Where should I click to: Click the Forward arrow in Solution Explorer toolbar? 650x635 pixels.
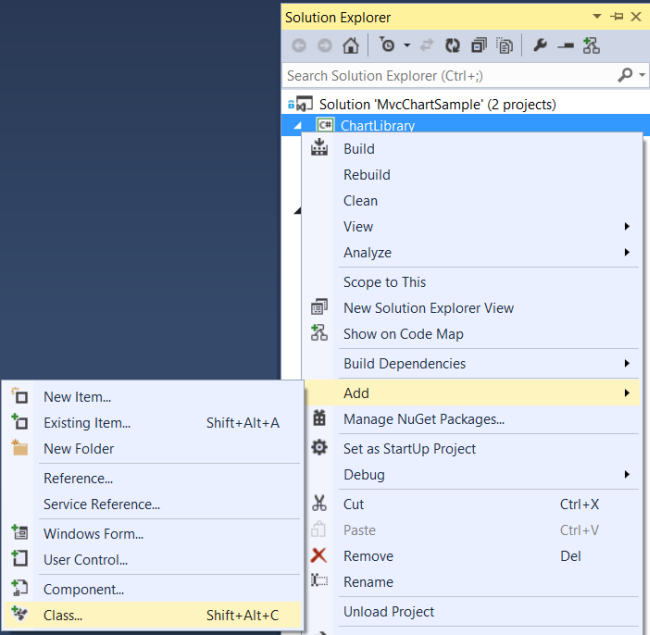(325, 46)
